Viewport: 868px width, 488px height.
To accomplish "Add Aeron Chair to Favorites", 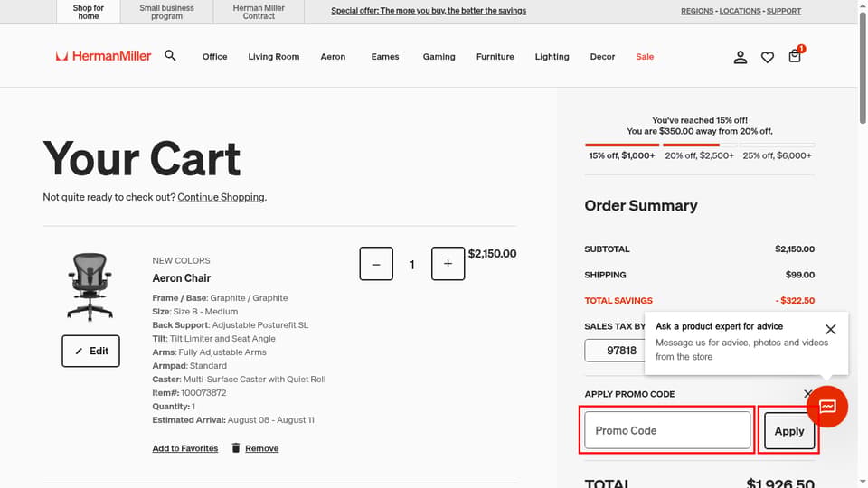I will click(x=184, y=448).
